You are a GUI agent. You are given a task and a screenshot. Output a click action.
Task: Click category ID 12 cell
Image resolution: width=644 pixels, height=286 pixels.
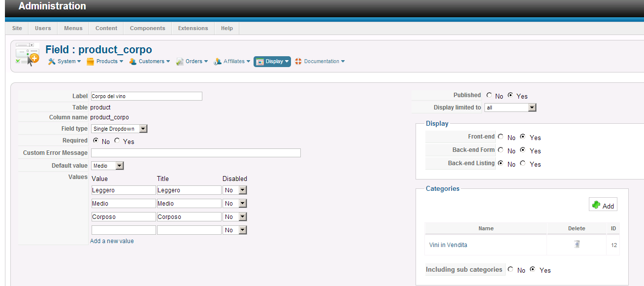(614, 245)
